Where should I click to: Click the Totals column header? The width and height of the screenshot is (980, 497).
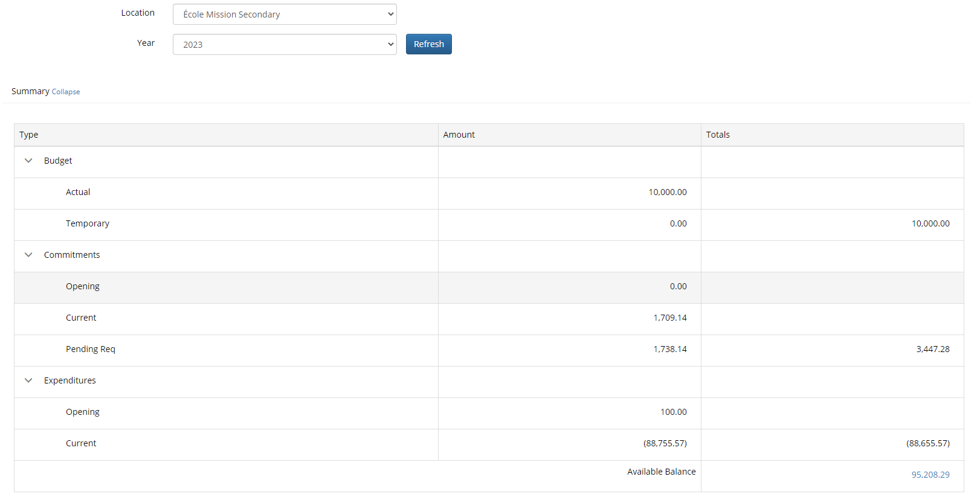coord(718,135)
